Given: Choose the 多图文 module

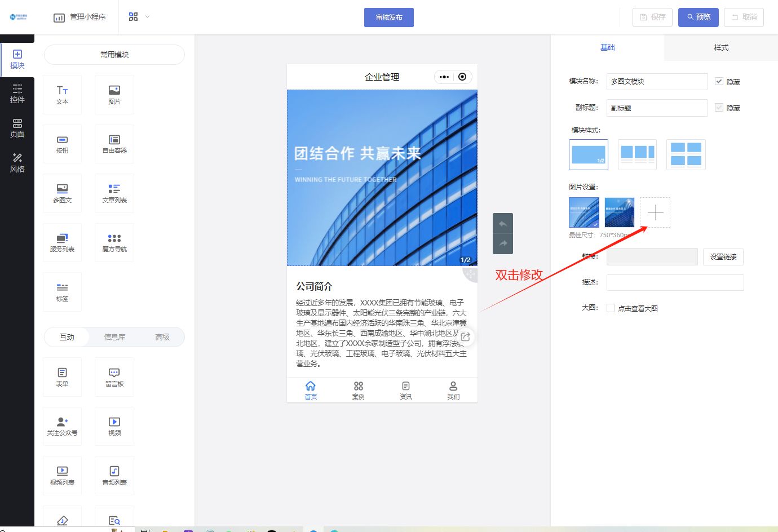Looking at the screenshot, I should (x=62, y=193).
